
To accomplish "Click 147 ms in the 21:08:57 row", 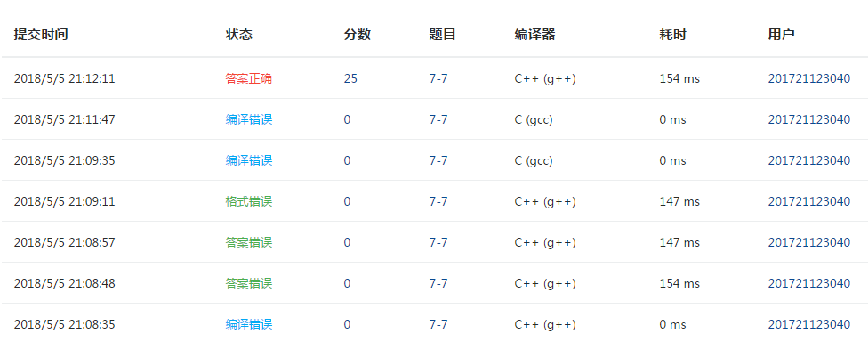I will (x=679, y=243).
